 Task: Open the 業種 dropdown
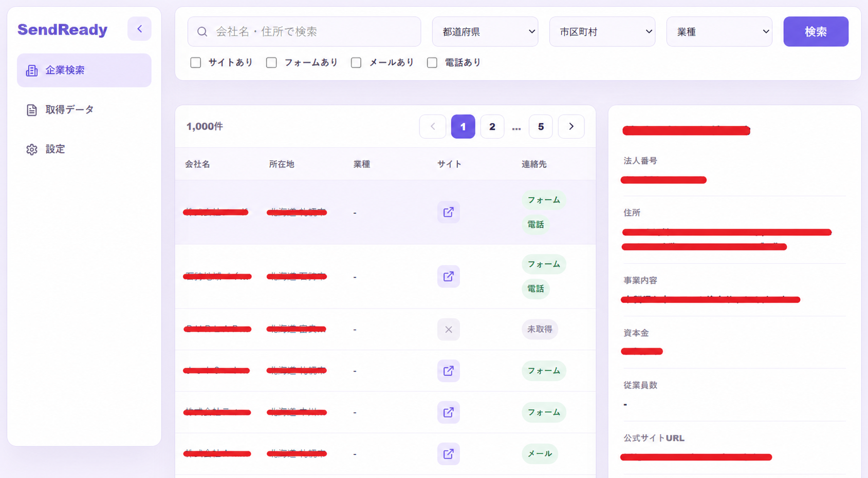coord(719,32)
